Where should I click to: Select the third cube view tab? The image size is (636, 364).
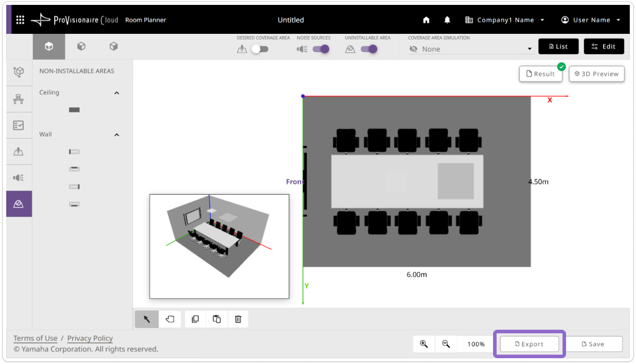click(114, 46)
